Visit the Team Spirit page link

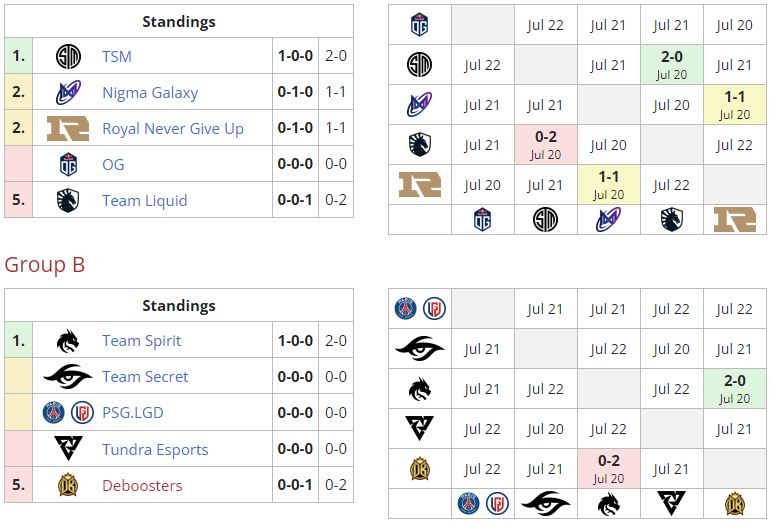coord(142,341)
